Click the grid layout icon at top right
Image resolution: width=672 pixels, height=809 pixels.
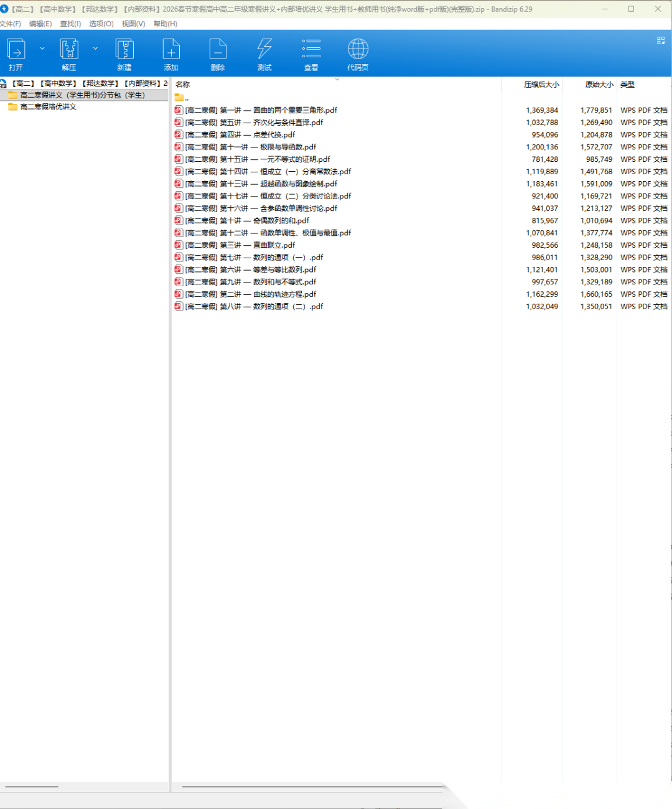661,40
